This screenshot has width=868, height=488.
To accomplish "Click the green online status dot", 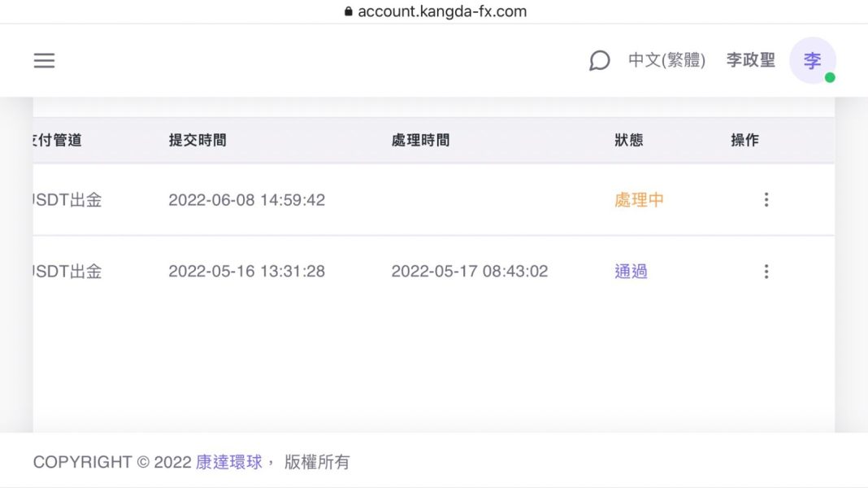I will (829, 77).
